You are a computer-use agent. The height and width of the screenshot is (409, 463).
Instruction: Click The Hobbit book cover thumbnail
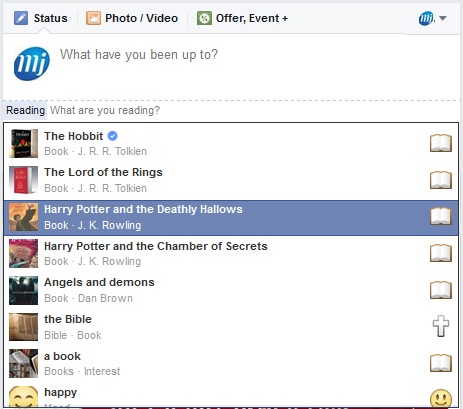pyautogui.click(x=23, y=143)
